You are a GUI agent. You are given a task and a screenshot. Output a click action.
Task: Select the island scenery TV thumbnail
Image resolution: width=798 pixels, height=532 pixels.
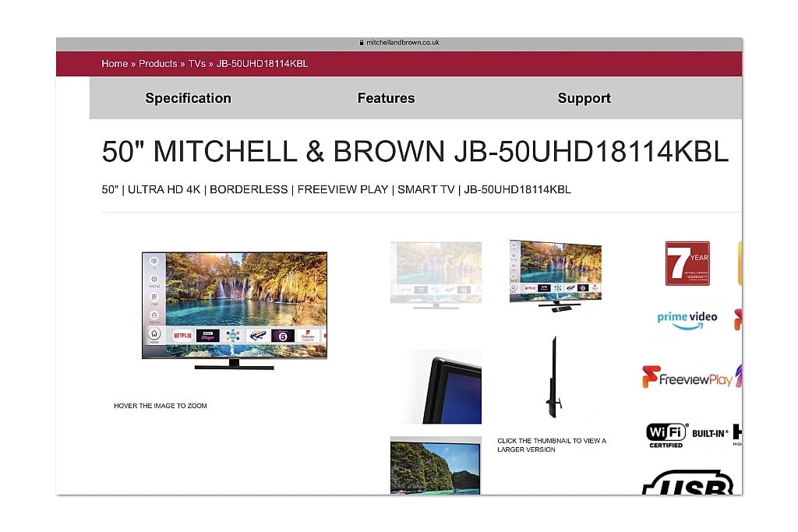click(x=436, y=465)
